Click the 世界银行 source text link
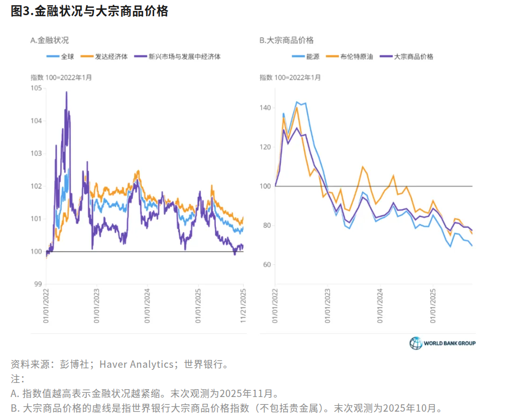Viewport: 516px width, 420px height. click(207, 364)
